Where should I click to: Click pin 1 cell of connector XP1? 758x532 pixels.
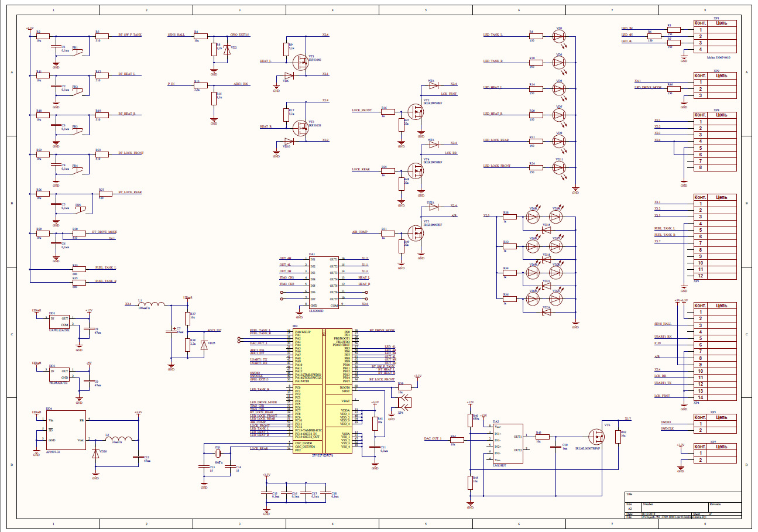tap(700, 30)
